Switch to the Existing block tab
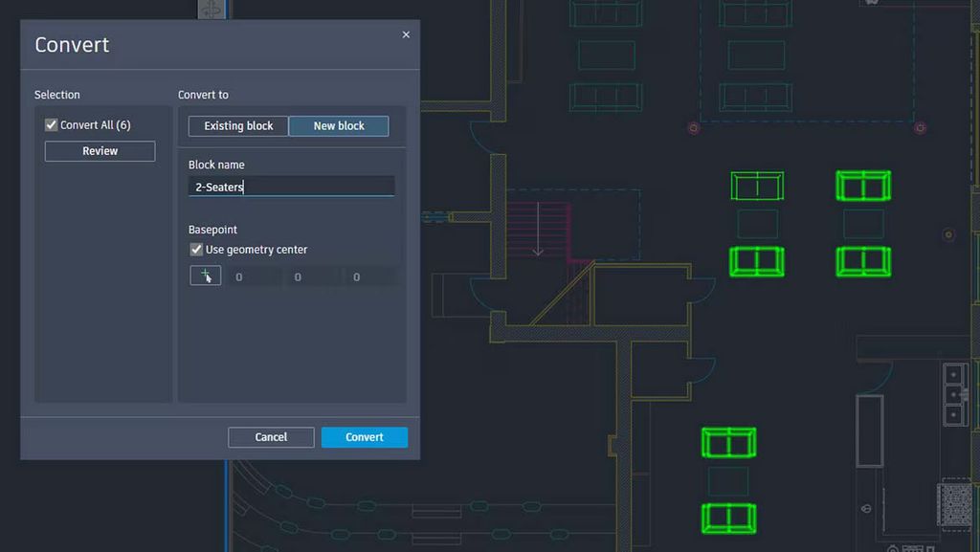 point(238,126)
